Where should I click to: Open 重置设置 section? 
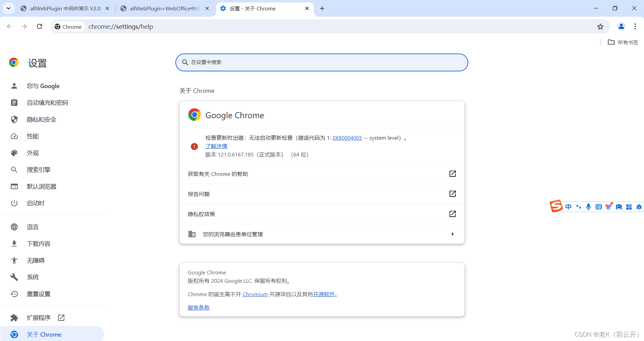(53, 294)
